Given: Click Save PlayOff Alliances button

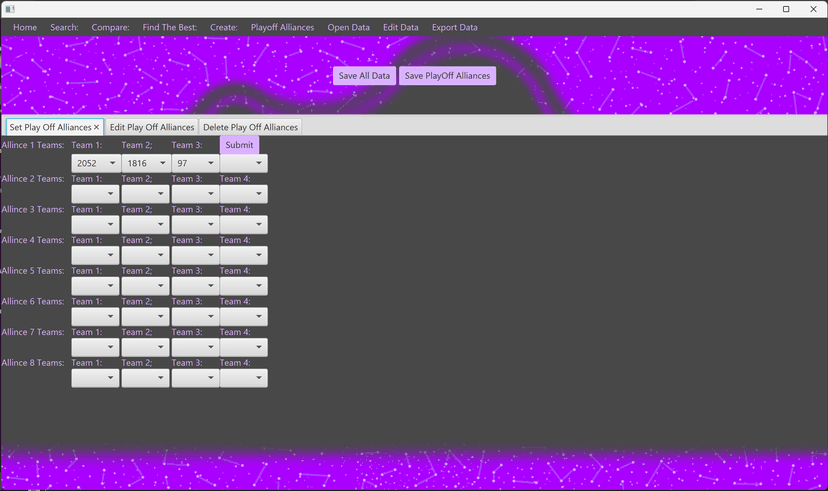Looking at the screenshot, I should click(x=447, y=75).
